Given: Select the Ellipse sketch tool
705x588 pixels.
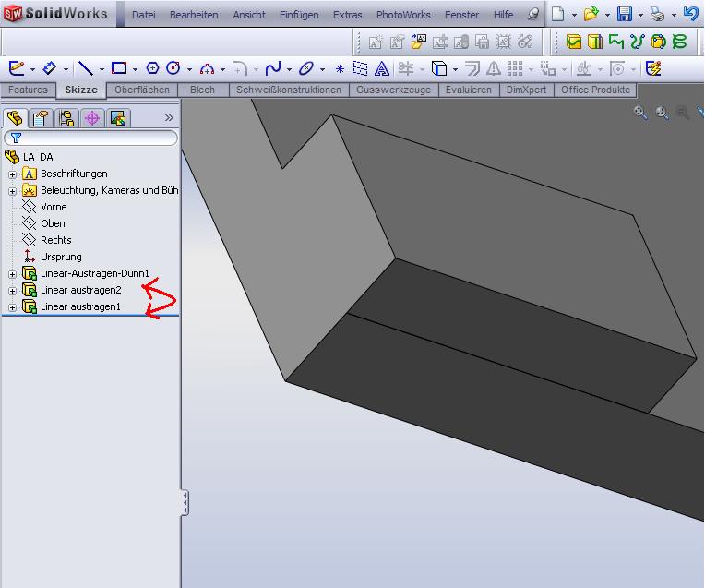Looking at the screenshot, I should pos(305,68).
